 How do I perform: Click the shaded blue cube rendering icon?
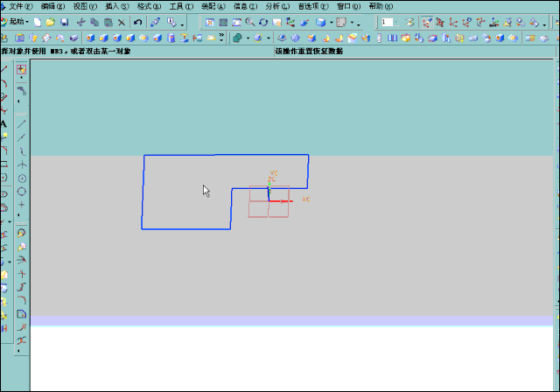click(320, 22)
